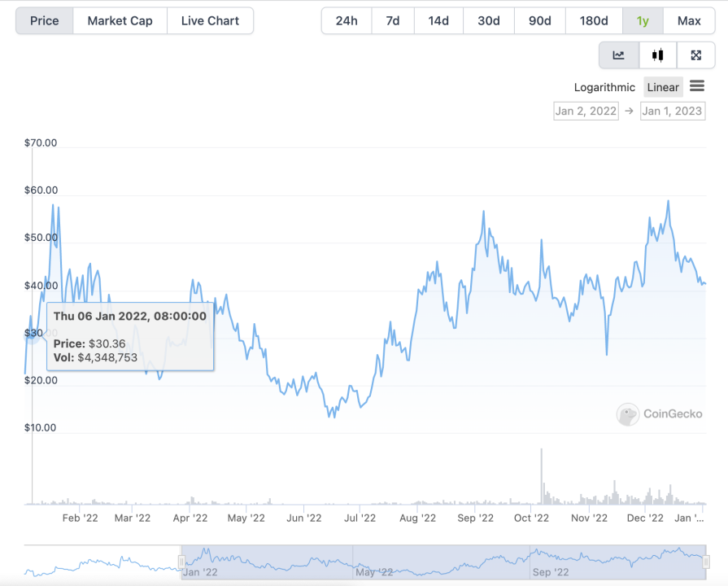
Task: Open the Live Chart tab
Action: pyautogui.click(x=210, y=20)
